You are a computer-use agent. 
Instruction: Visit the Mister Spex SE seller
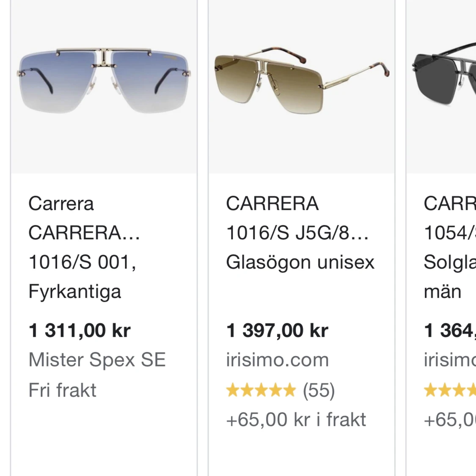(97, 360)
